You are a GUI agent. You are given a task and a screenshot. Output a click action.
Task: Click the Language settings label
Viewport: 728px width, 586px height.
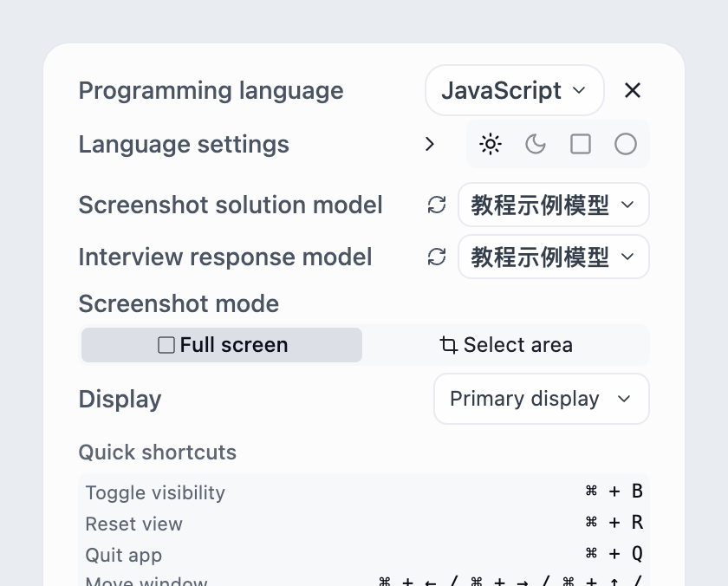pos(184,145)
